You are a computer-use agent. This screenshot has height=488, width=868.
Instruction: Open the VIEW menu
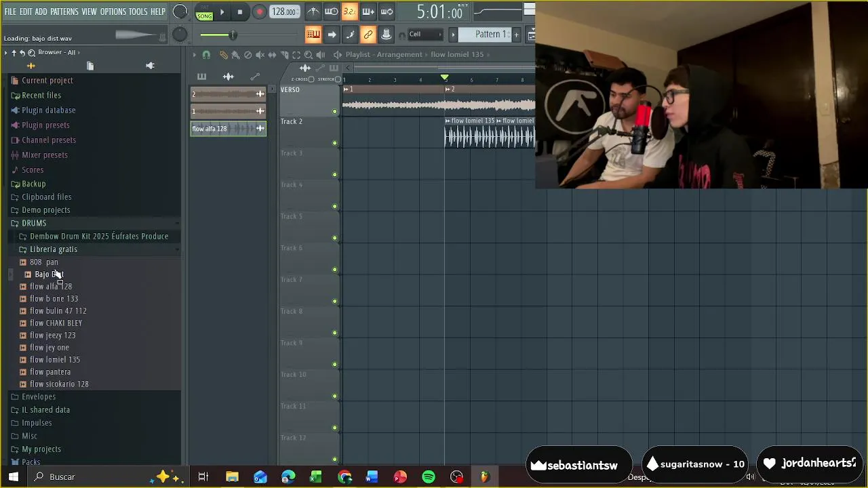coord(90,12)
